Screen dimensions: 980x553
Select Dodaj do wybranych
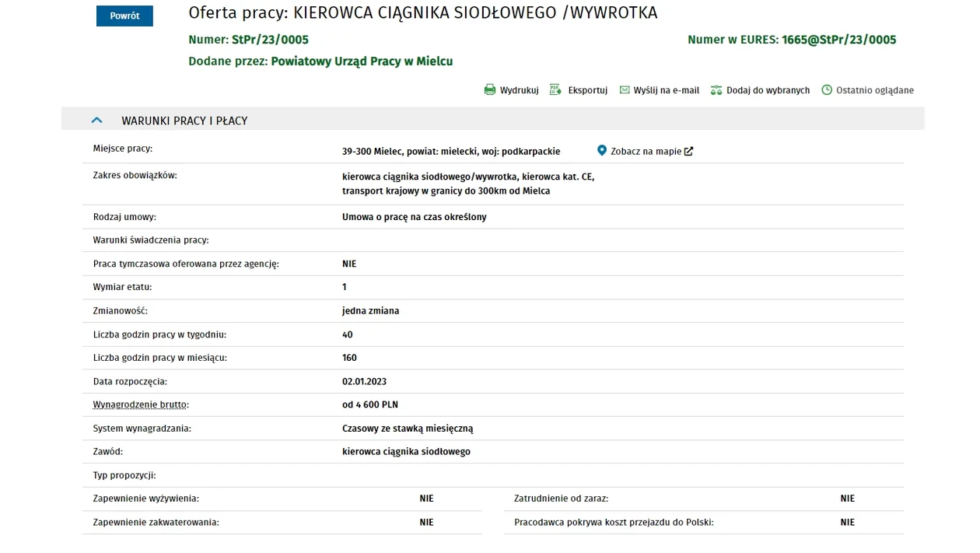[x=768, y=90]
